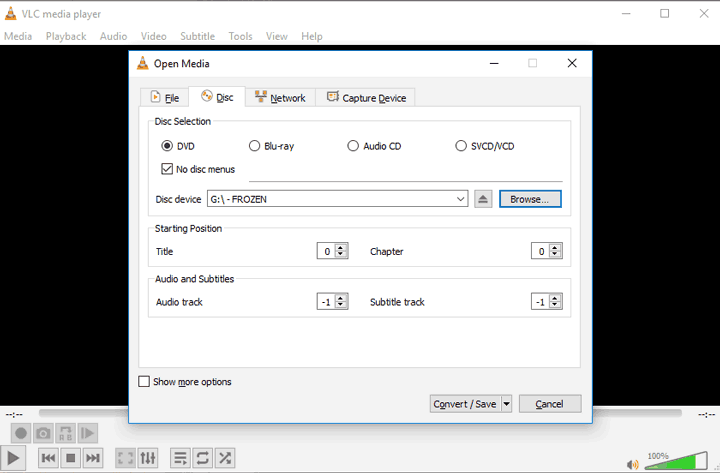Enable the Show more options checkbox
The height and width of the screenshot is (473, 720).
pyautogui.click(x=144, y=382)
